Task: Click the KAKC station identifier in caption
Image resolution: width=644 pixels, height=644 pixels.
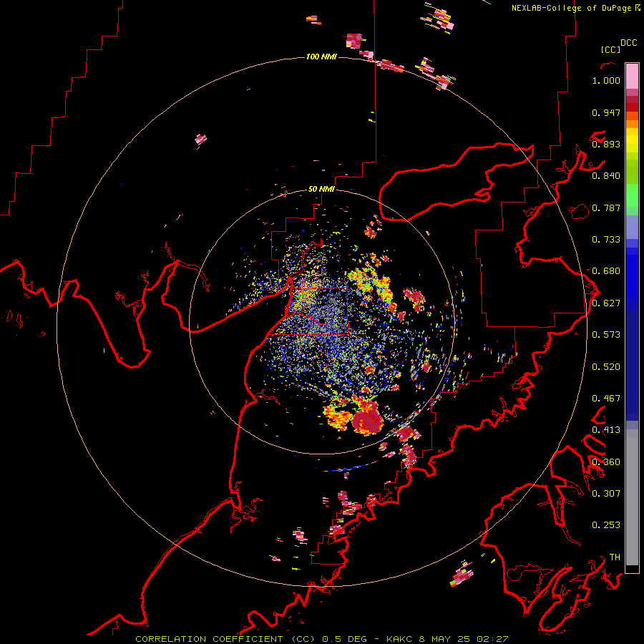Action: 399,639
